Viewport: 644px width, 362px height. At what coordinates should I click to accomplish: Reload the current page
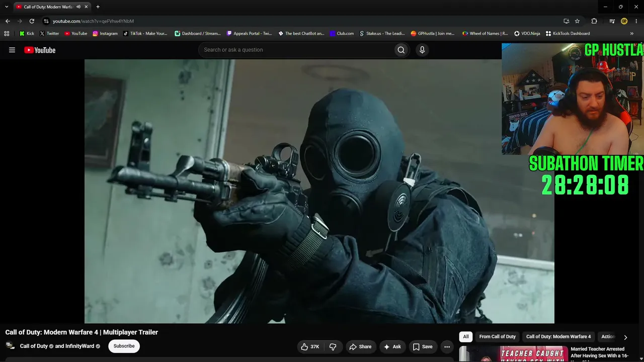tap(32, 21)
